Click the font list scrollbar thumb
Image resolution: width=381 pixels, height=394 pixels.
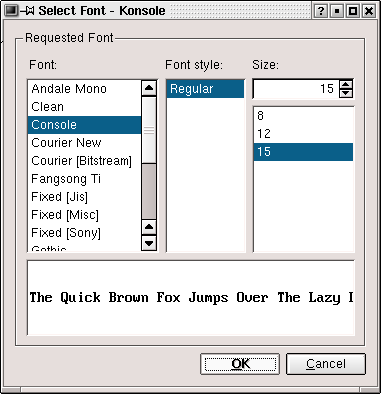tap(149, 130)
